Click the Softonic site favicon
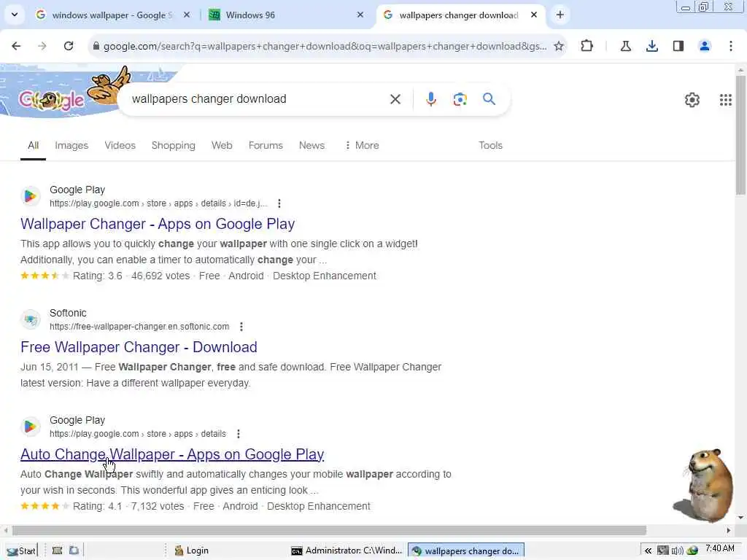 [31, 319]
